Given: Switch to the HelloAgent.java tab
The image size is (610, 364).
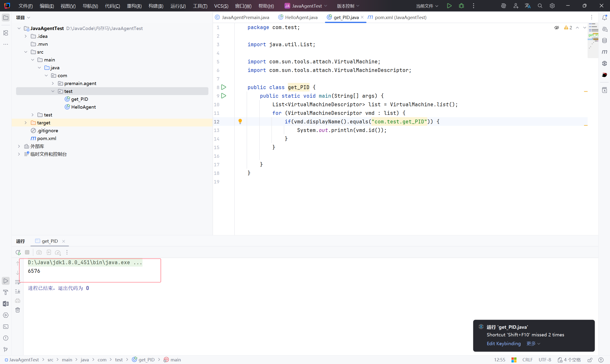Looking at the screenshot, I should pyautogui.click(x=301, y=17).
